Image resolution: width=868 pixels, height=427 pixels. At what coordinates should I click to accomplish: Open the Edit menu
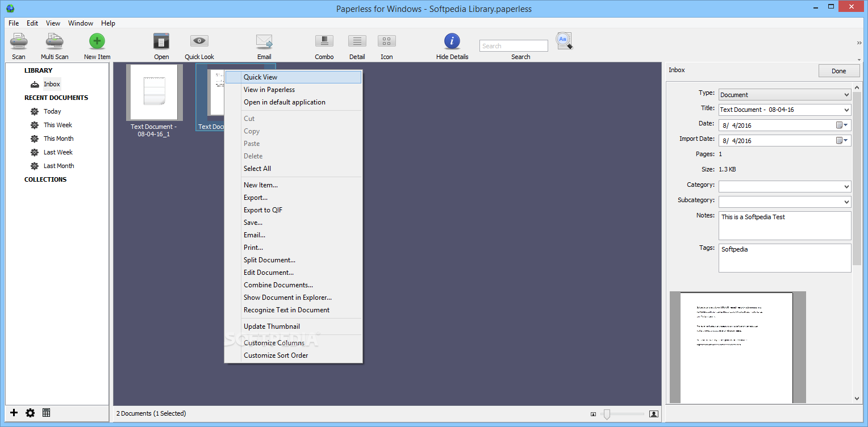click(32, 23)
